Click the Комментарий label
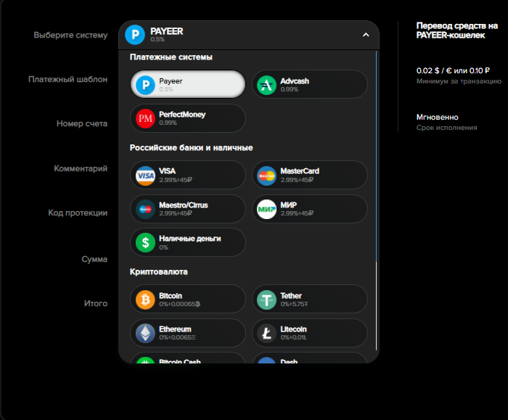Screen dimensions: 508x420 pyautogui.click(x=81, y=168)
